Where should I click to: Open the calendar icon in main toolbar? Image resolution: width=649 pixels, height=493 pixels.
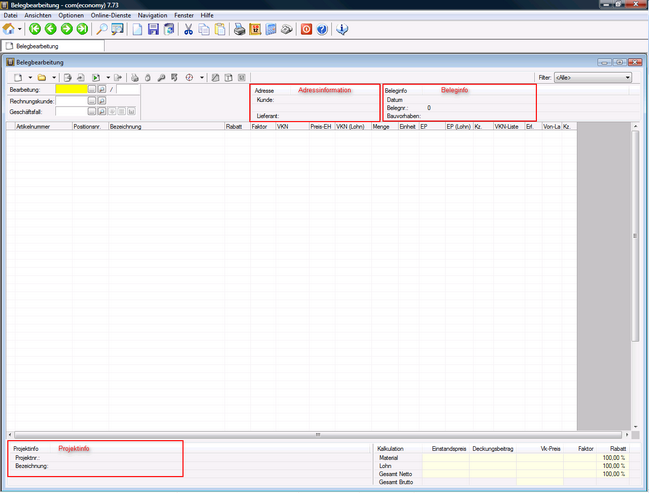coord(255,29)
